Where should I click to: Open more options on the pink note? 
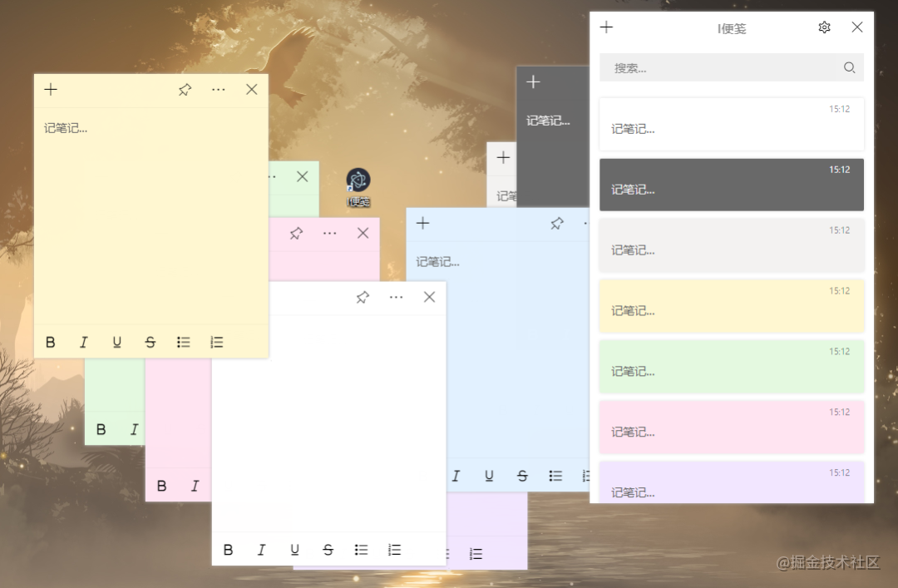tap(330, 233)
